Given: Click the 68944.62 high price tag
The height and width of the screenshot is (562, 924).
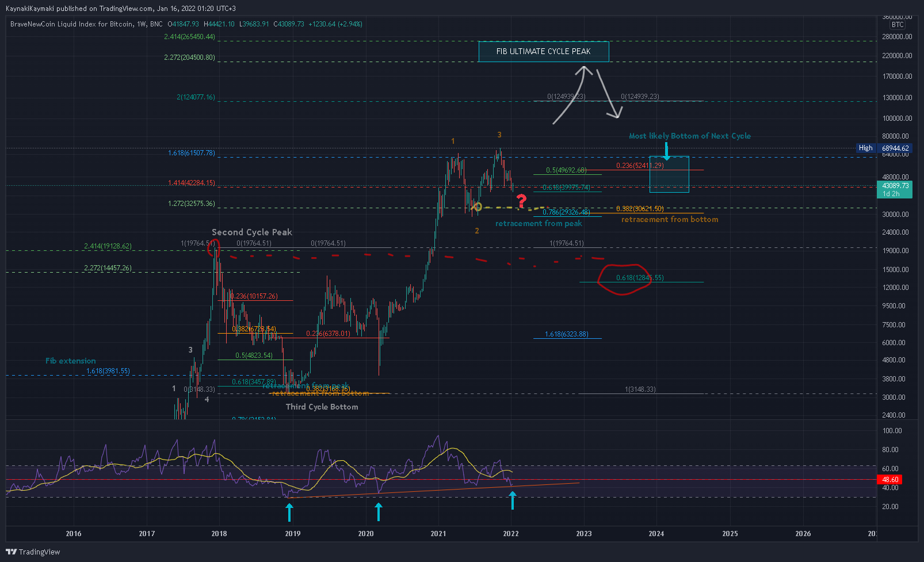Looking at the screenshot, I should 895,148.
